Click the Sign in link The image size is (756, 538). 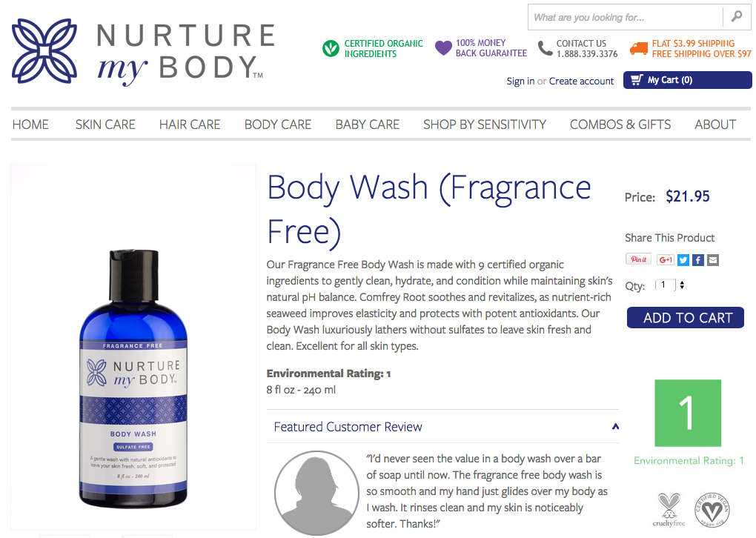point(520,81)
